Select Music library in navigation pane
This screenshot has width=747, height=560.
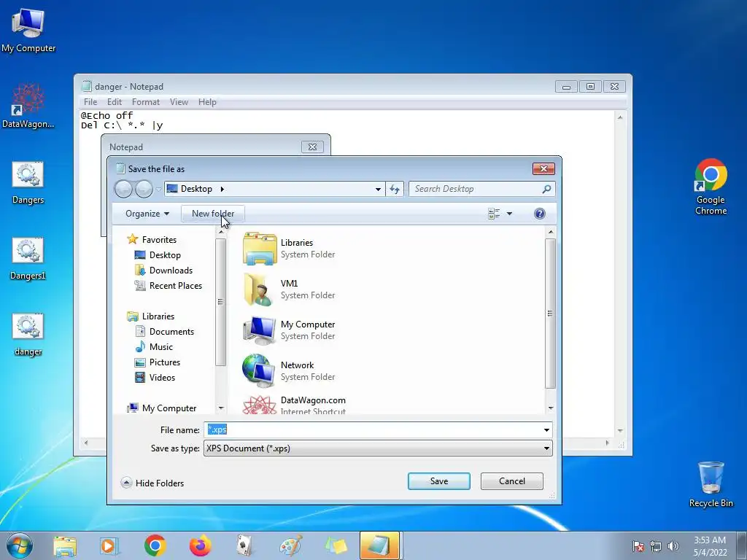pyautogui.click(x=154, y=346)
